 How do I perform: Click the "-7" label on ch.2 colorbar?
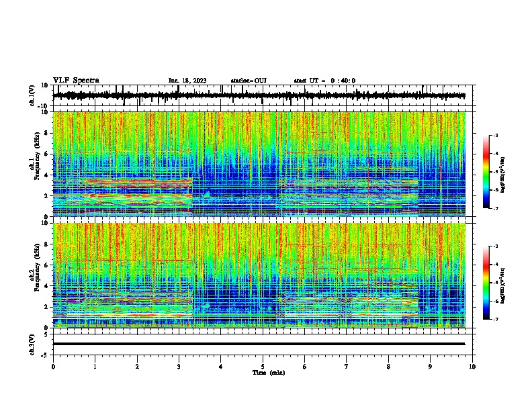(x=495, y=319)
